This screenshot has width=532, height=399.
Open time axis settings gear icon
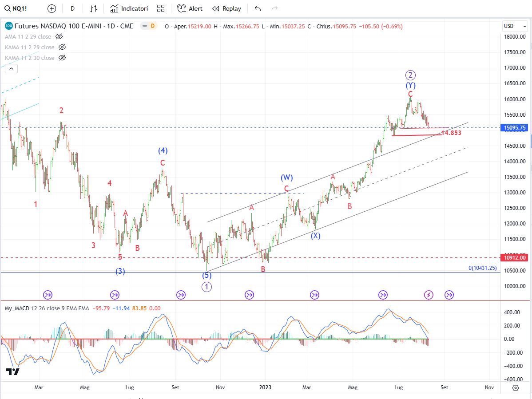point(516,387)
